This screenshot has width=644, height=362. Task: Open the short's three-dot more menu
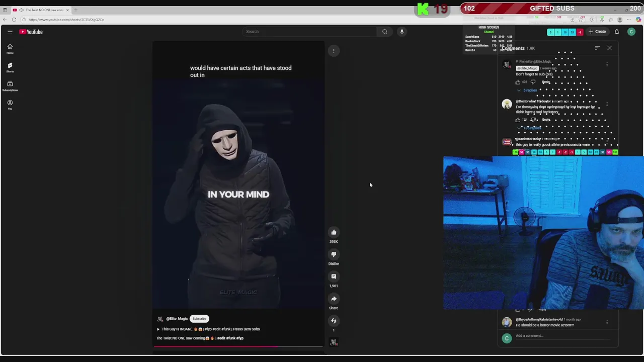click(334, 51)
